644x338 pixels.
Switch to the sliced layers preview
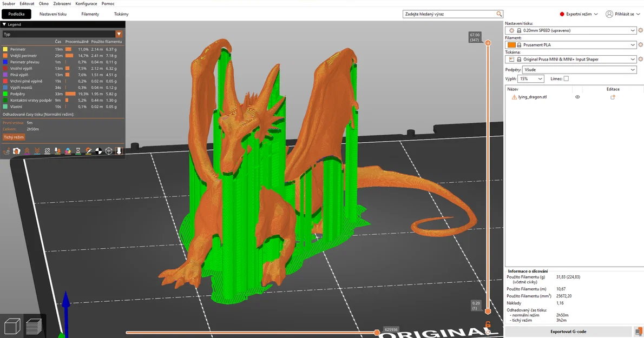pos(34,326)
